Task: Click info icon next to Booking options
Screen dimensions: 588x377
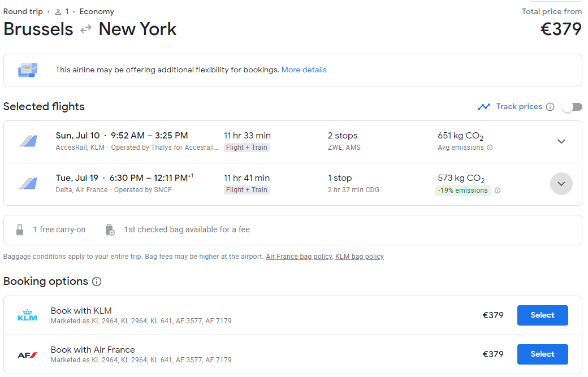Action: (x=97, y=281)
